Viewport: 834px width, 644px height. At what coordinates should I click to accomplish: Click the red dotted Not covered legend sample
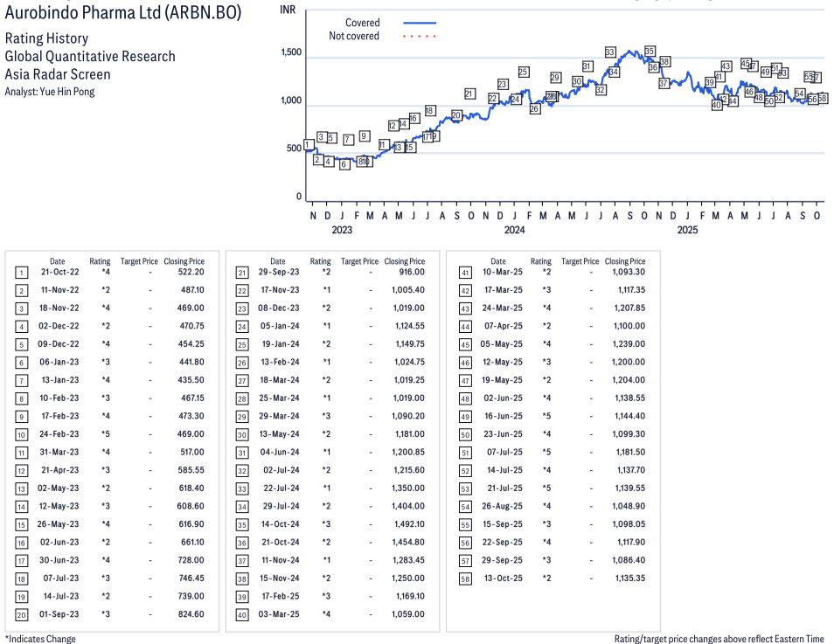coord(419,37)
